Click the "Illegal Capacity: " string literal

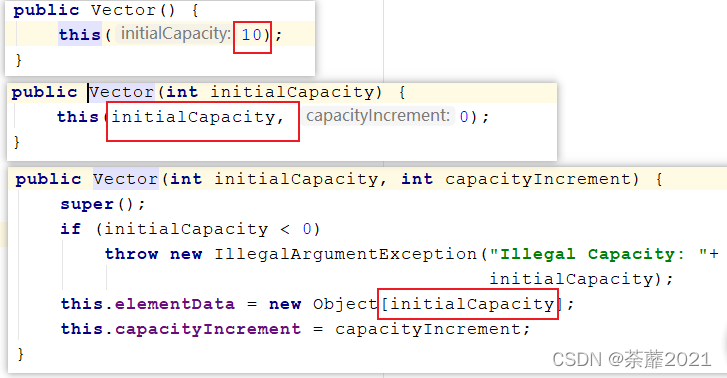[x=598, y=254]
